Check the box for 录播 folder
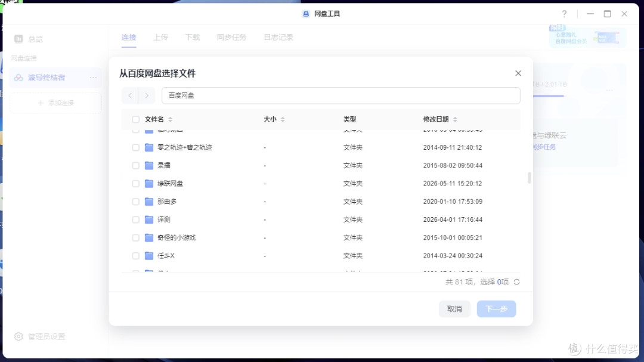This screenshot has height=362, width=644. pyautogui.click(x=135, y=166)
